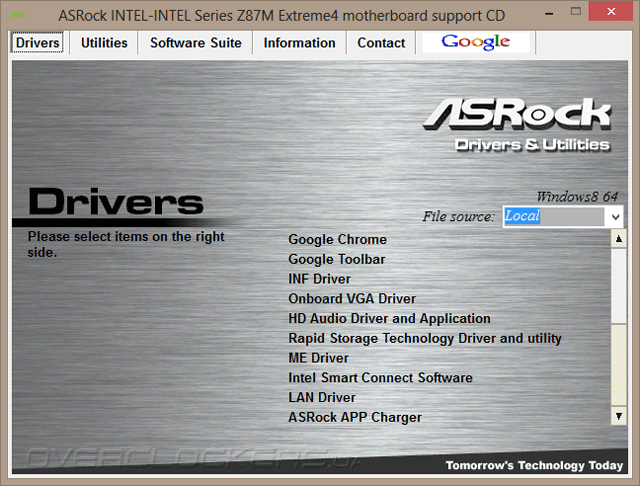Image resolution: width=640 pixels, height=486 pixels.
Task: Select Google Toolbar in the list
Action: pyautogui.click(x=336, y=260)
